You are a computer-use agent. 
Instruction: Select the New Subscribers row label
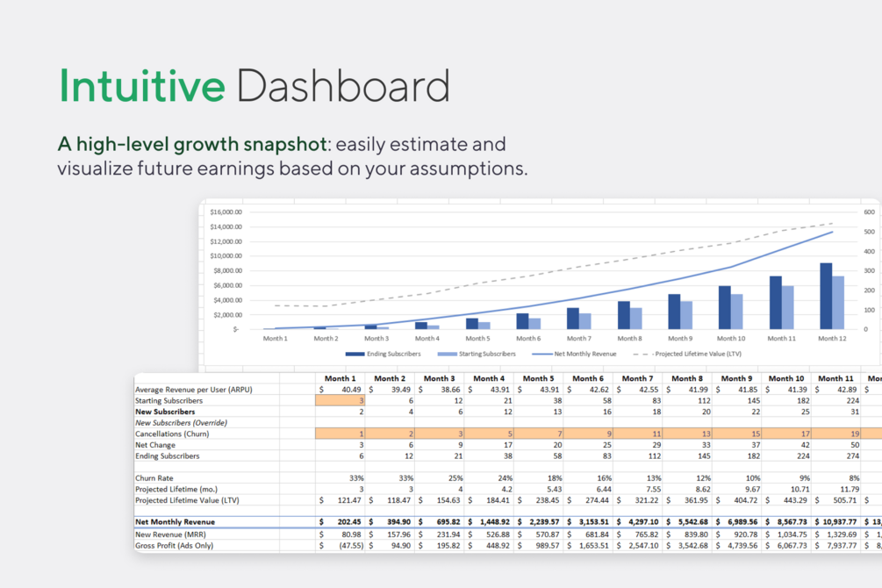click(165, 412)
